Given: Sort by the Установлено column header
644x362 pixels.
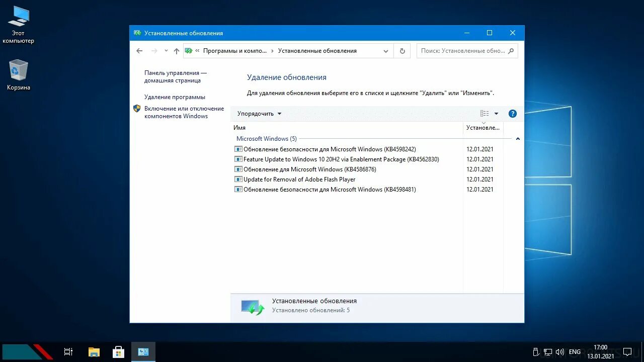Looking at the screenshot, I should [x=483, y=128].
